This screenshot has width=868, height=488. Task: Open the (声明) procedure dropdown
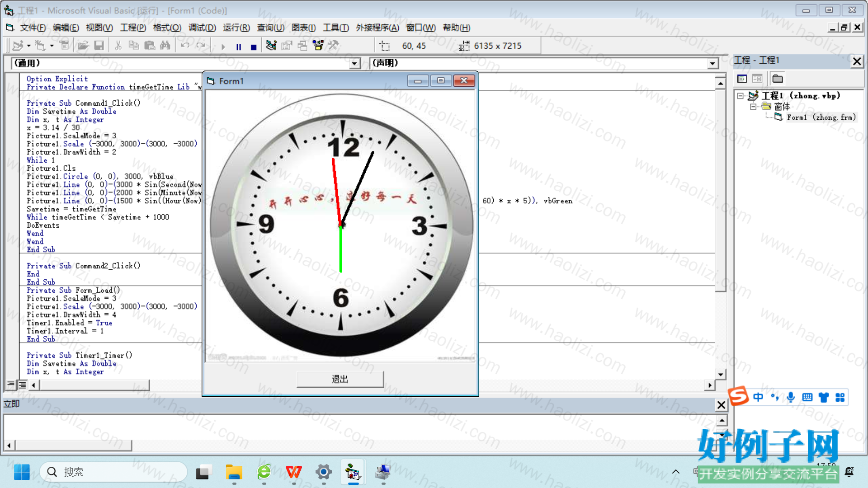click(x=713, y=64)
